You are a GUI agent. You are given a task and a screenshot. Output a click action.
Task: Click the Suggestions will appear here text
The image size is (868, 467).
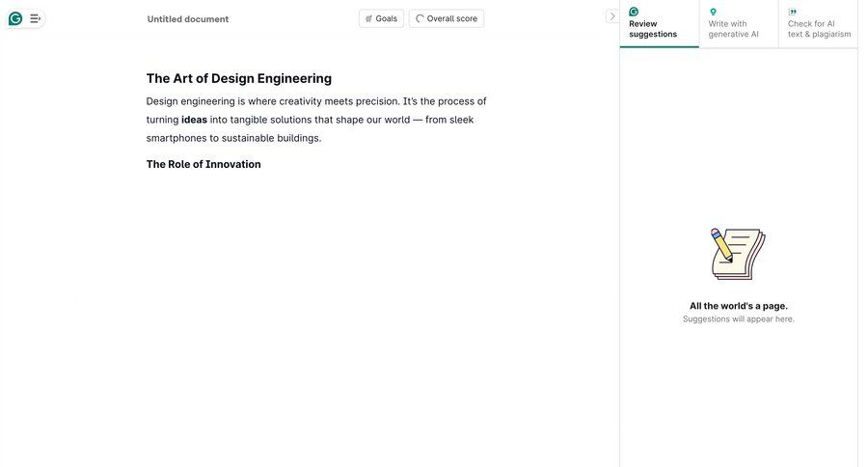click(x=739, y=319)
